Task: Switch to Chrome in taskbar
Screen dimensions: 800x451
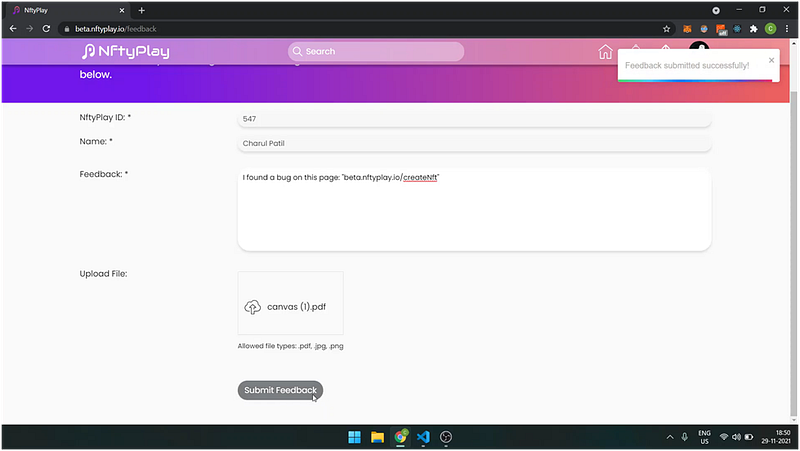Action: 401,437
